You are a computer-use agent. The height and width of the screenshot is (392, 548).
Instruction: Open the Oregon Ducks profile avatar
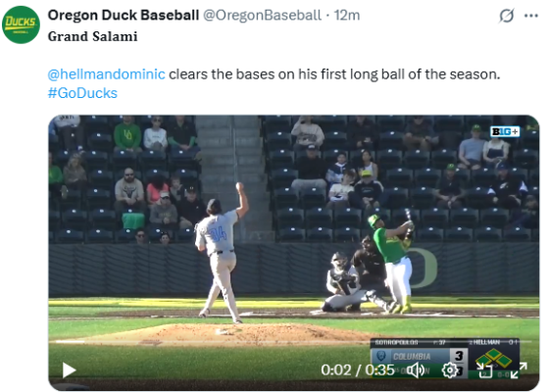(x=21, y=24)
